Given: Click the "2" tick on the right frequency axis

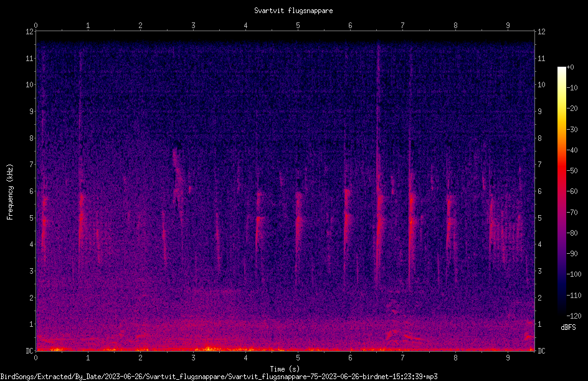Looking at the screenshot, I should pyautogui.click(x=539, y=297).
